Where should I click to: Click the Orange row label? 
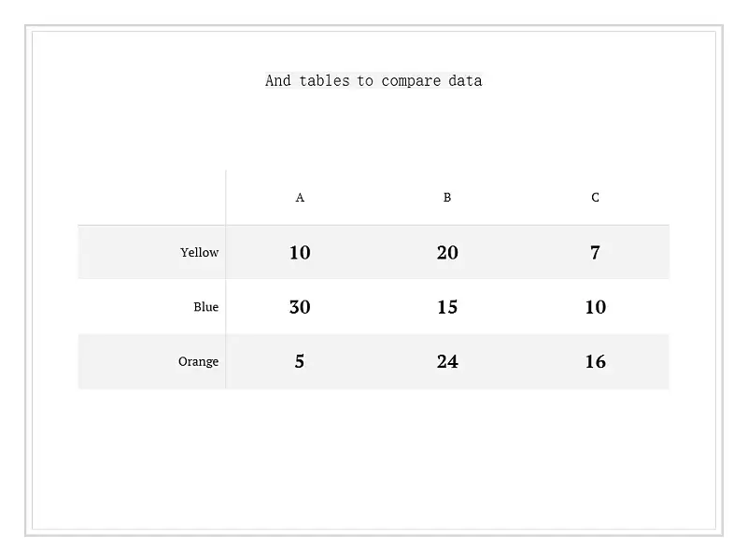click(x=198, y=361)
